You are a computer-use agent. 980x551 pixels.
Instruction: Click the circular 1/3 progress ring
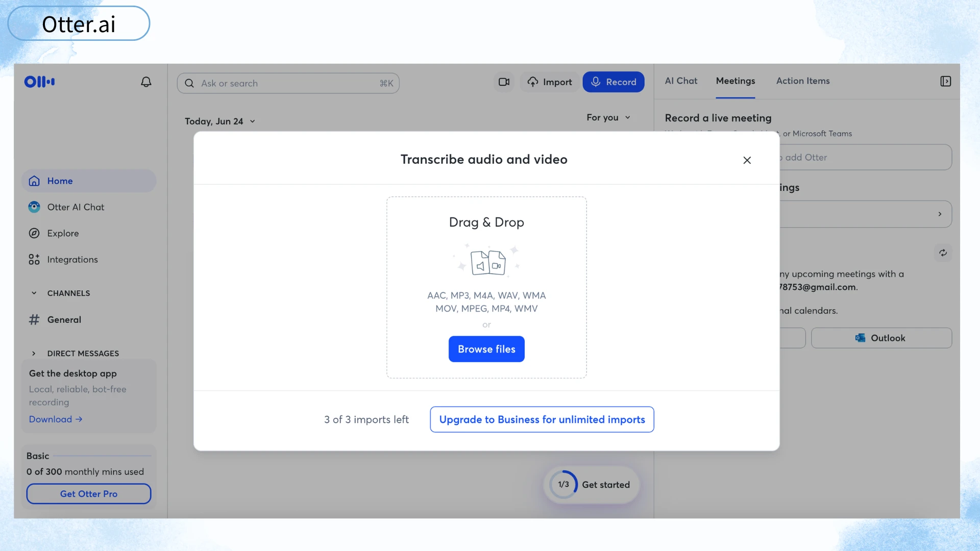[563, 485]
